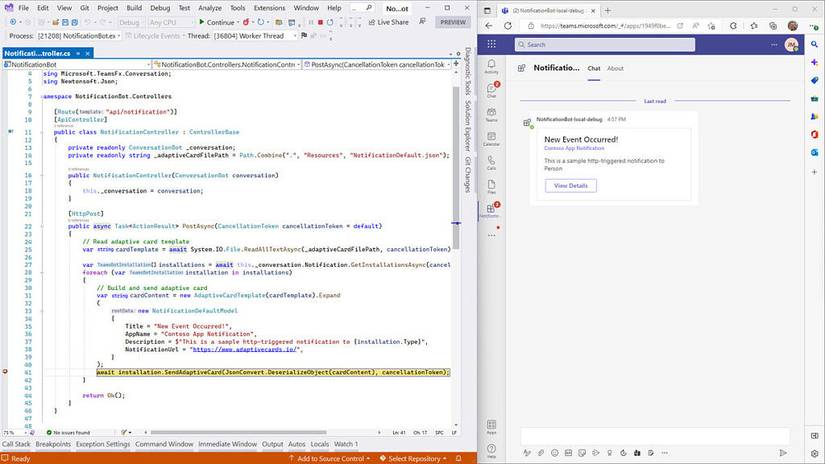Open the Add to Source Control dropdown

point(329,458)
